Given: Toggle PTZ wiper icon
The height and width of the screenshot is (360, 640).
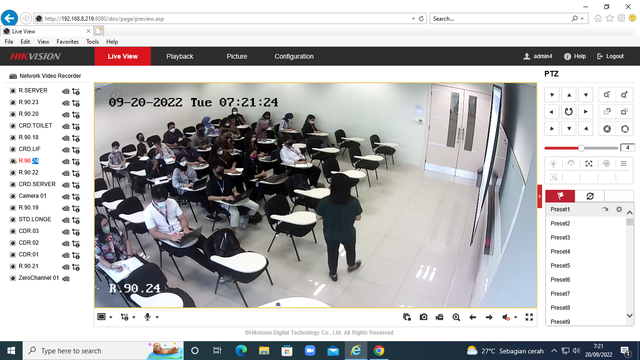Looking at the screenshot, I should click(571, 164).
